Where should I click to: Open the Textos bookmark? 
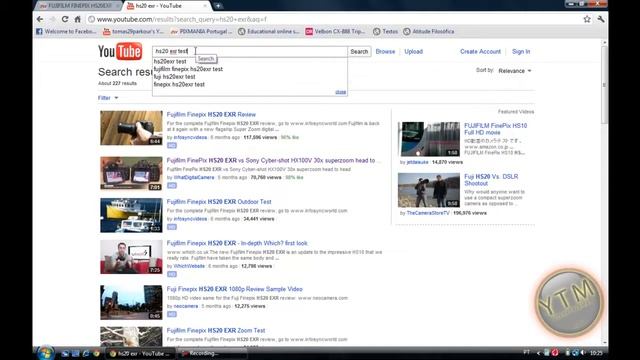tap(385, 31)
